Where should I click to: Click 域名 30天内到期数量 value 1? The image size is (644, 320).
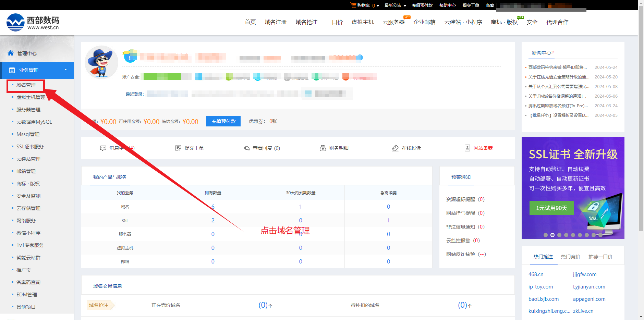coord(301,207)
